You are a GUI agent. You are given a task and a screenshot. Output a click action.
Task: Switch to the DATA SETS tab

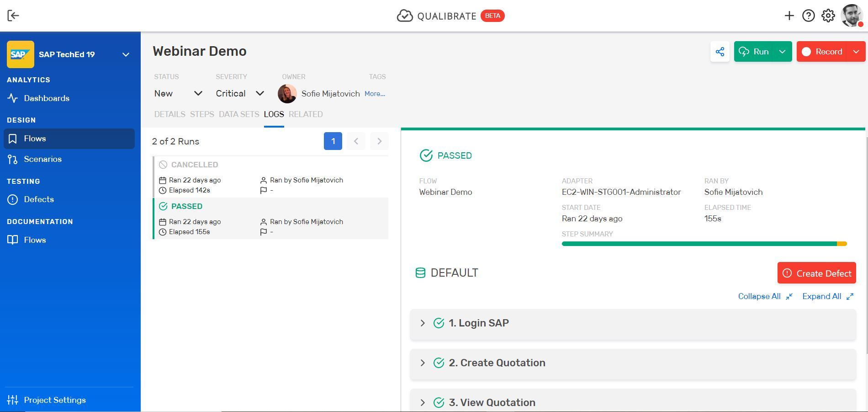(238, 114)
